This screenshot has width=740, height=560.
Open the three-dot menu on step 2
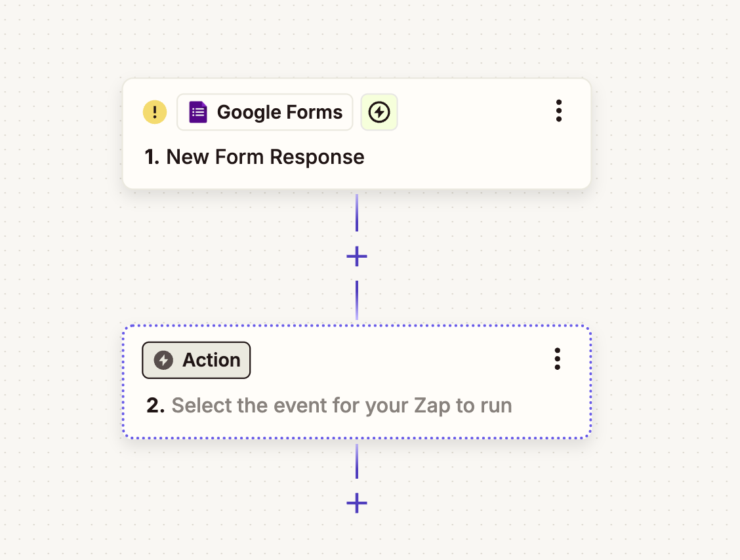[558, 359]
